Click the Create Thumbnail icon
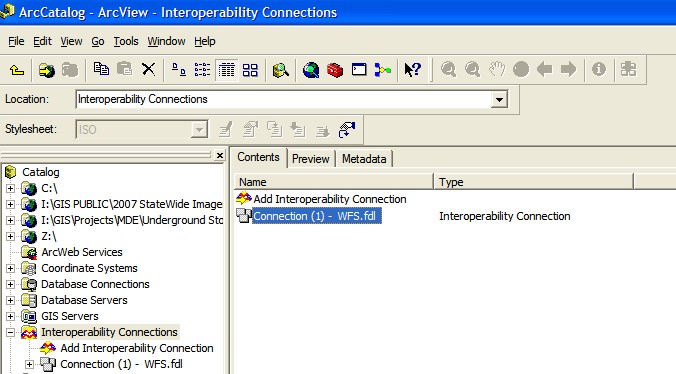Image resolution: width=676 pixels, height=374 pixels. [x=628, y=69]
